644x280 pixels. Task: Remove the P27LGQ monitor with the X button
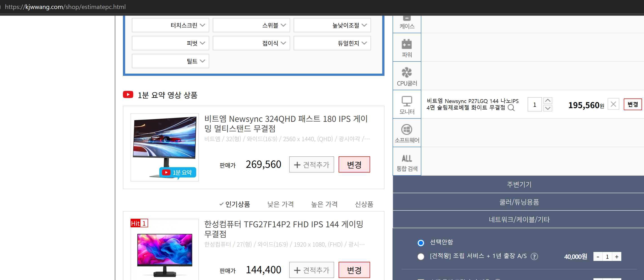(613, 104)
